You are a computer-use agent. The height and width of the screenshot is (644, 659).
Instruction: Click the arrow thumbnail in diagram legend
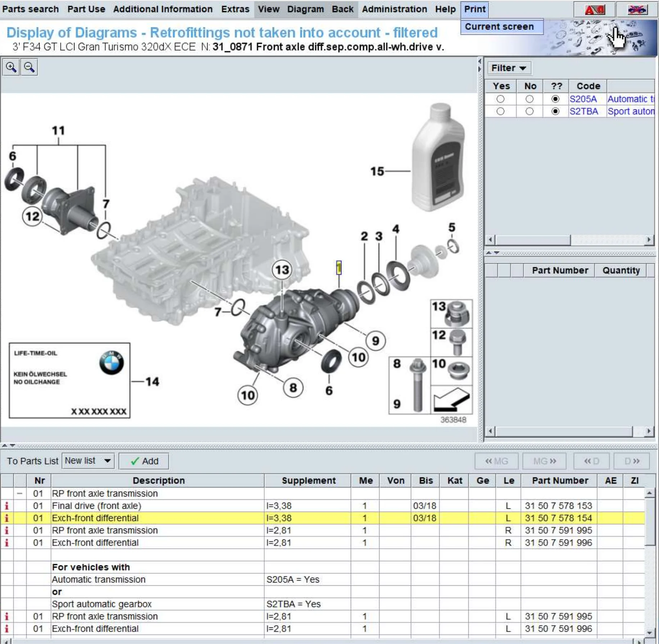[x=451, y=400]
